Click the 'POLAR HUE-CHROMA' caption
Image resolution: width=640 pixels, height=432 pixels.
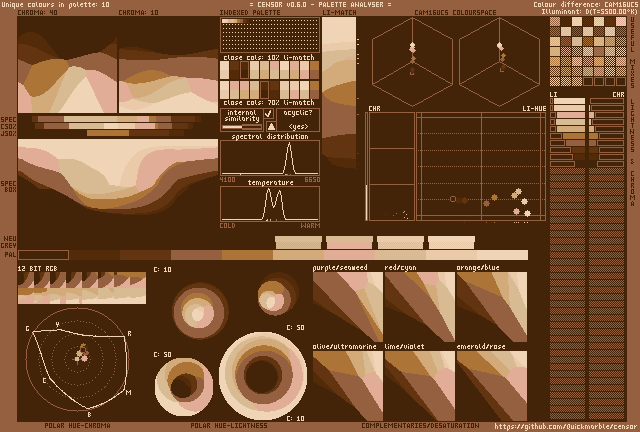pyautogui.click(x=77, y=425)
